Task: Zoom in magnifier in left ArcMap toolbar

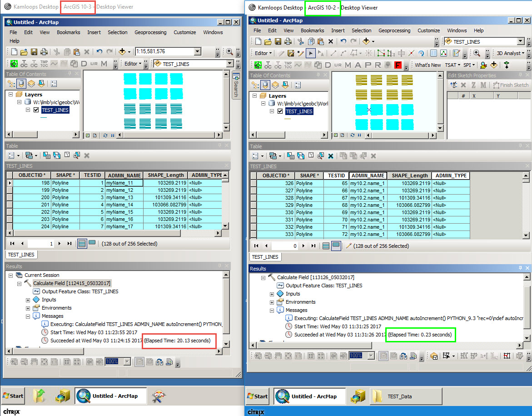Action: pos(229,52)
